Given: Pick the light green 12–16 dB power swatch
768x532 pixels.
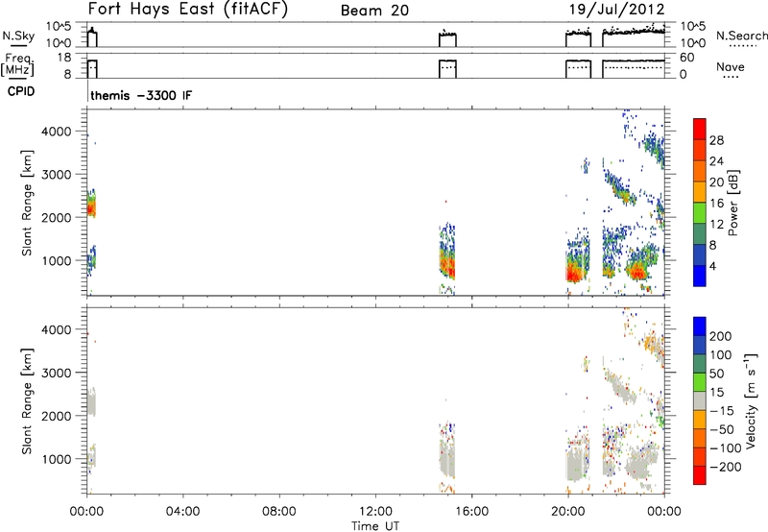Looking at the screenshot, I should click(700, 213).
